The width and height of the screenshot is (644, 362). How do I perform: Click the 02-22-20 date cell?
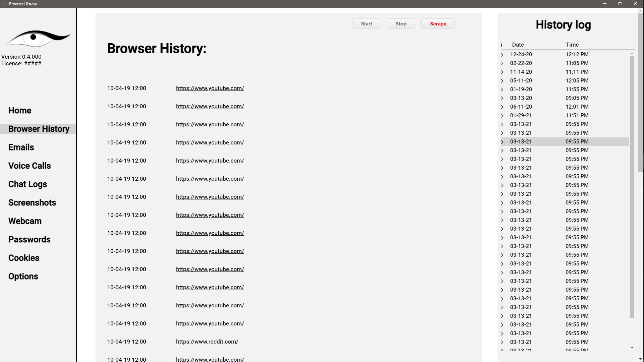[x=521, y=63]
